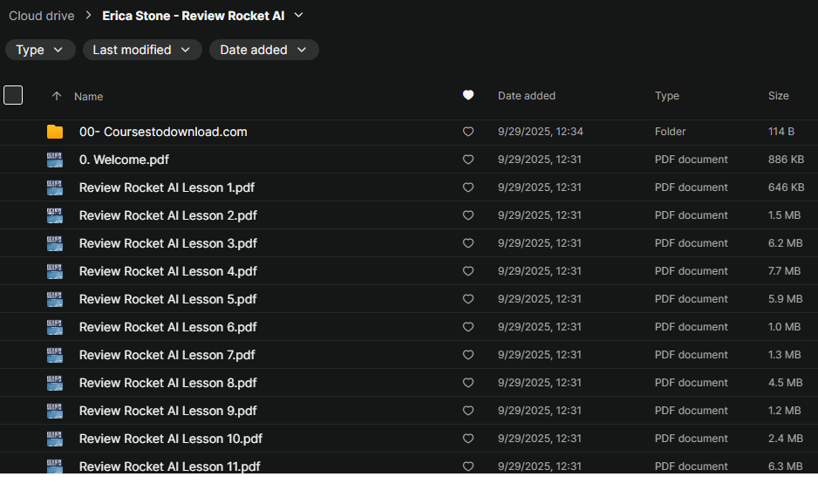Sort files by the Size column
Viewport: 818px width, 504px height.
point(778,96)
